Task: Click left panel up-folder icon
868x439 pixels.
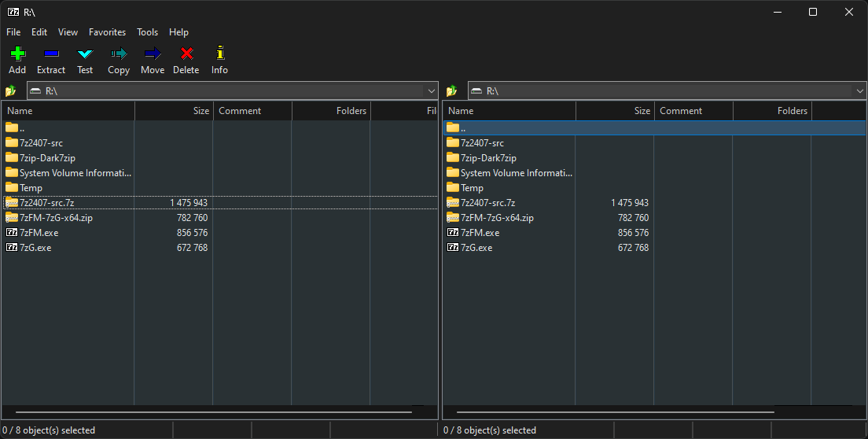Action: pos(10,90)
